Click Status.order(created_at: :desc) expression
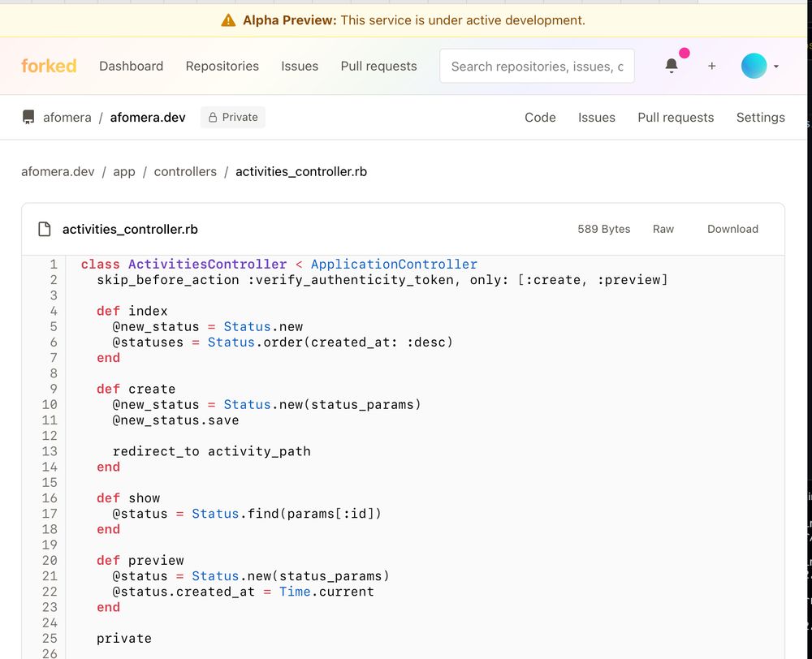 [330, 342]
